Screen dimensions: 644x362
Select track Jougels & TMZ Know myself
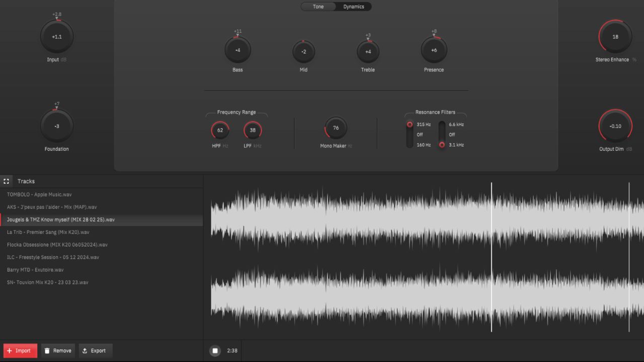click(102, 220)
